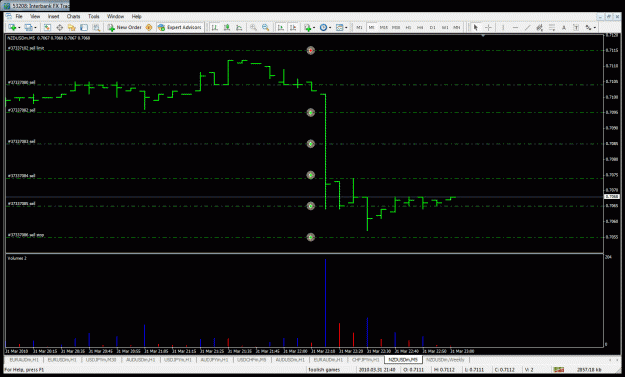The image size is (625, 377).
Task: Open the Window menu
Action: coord(115,16)
